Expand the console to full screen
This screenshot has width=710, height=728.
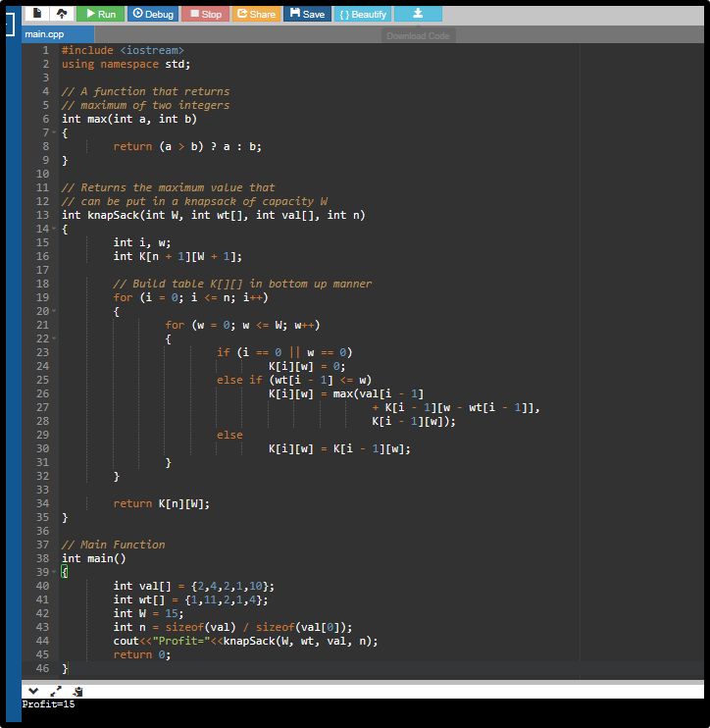[56, 692]
